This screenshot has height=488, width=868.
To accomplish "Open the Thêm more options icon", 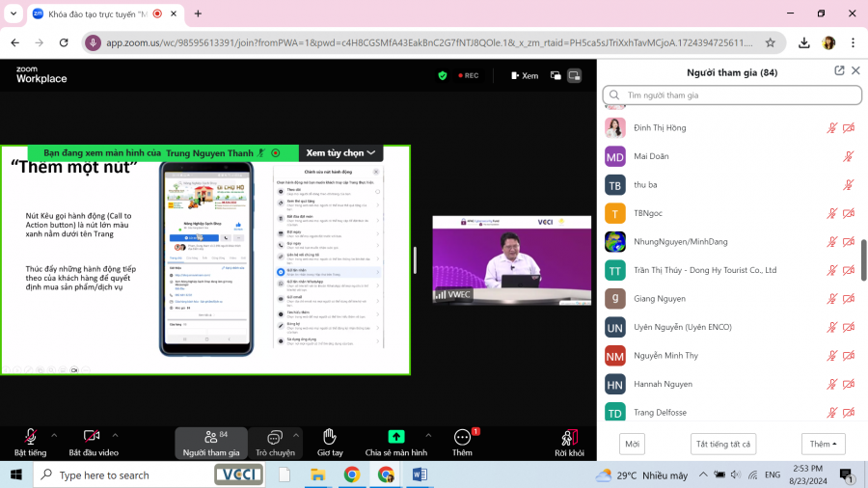I will point(462,438).
